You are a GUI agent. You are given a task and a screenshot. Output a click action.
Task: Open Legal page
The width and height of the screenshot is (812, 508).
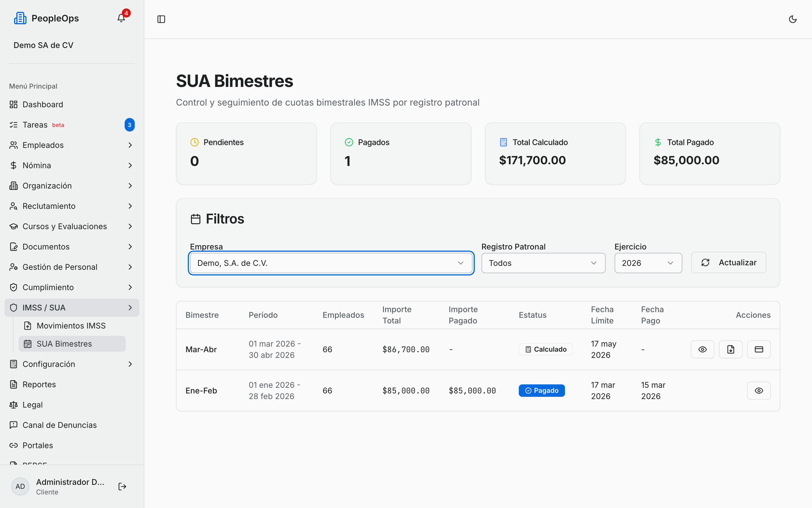point(72,405)
